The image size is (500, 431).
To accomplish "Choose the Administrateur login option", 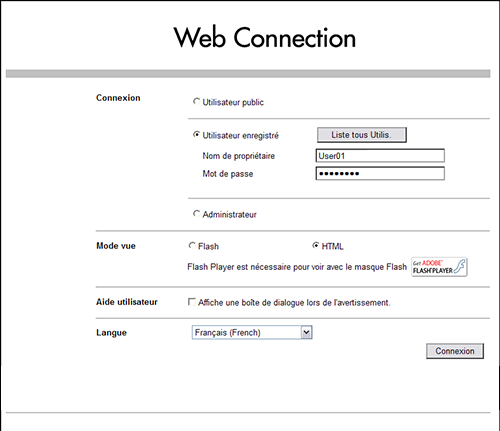I will (196, 213).
